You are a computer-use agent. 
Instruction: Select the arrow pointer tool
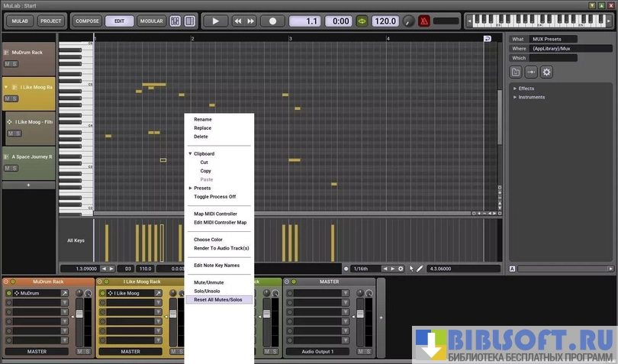point(410,269)
